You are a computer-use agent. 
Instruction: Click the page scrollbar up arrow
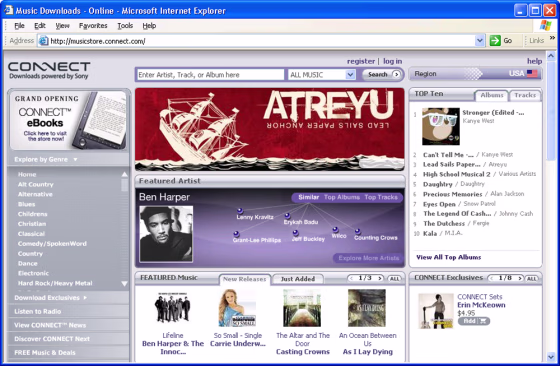(x=551, y=56)
